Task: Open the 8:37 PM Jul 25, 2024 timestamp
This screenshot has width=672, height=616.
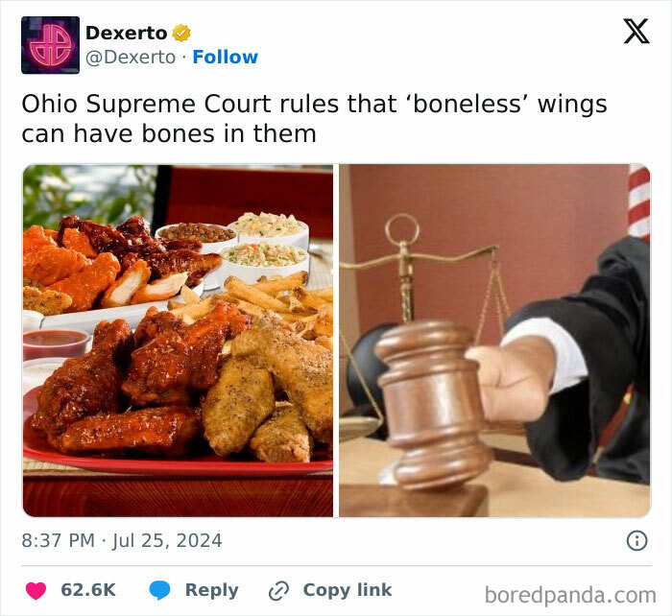Action: pyautogui.click(x=122, y=540)
